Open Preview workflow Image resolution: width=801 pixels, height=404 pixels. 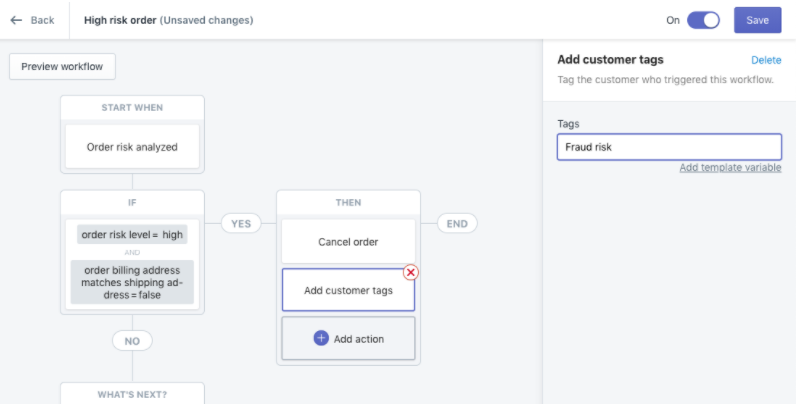point(62,66)
